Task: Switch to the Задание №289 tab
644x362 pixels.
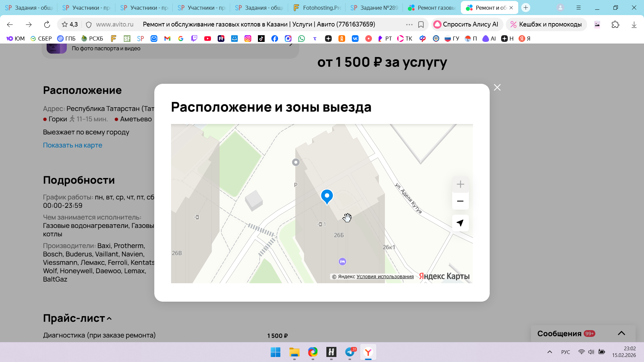Action: (x=374, y=8)
